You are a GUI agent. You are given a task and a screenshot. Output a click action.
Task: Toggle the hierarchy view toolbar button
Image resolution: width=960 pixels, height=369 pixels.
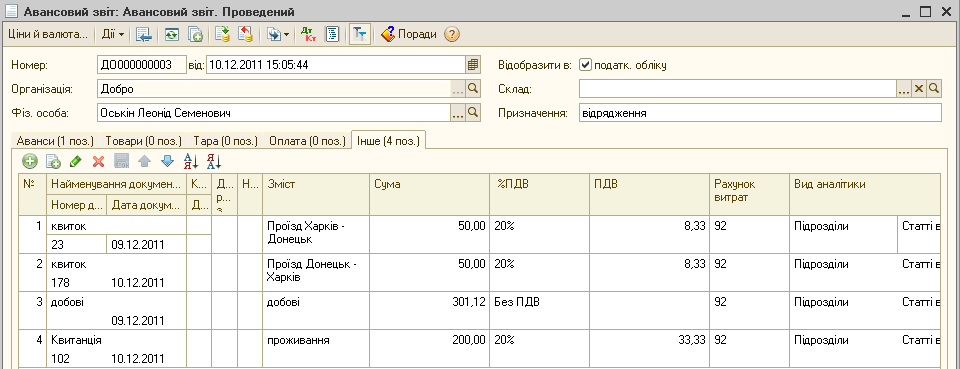(x=360, y=34)
